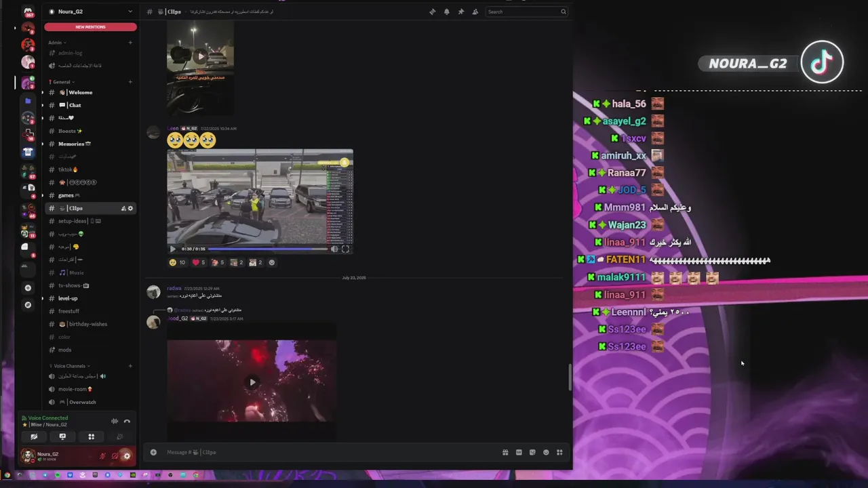Open Discord direct messages home icon
Screen dimensions: 868x488
28,12
